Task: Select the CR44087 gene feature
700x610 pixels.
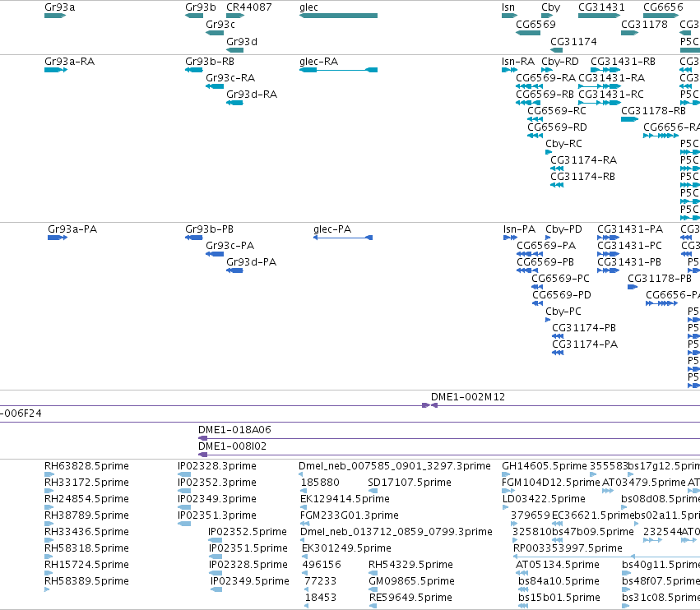Action: point(235,16)
